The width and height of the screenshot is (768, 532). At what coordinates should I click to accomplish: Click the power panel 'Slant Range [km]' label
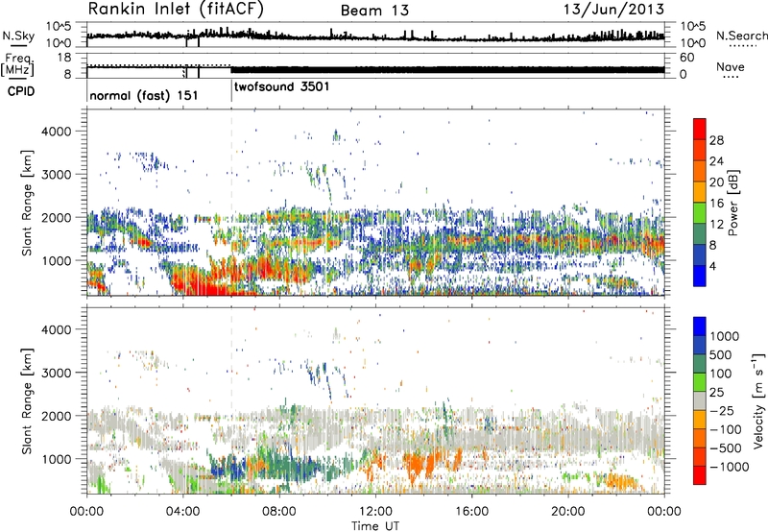[x=27, y=203]
